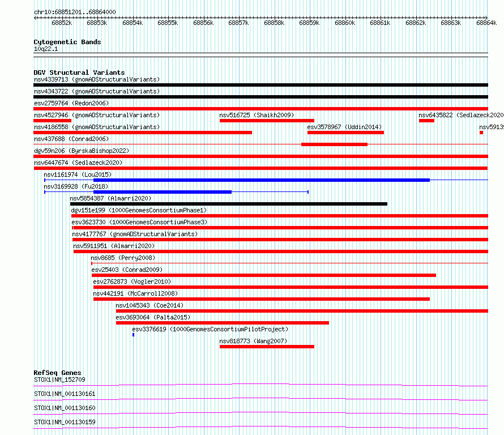Click the nsv1161974 (Lou2015) label
The image size is (504, 435).
(78, 174)
